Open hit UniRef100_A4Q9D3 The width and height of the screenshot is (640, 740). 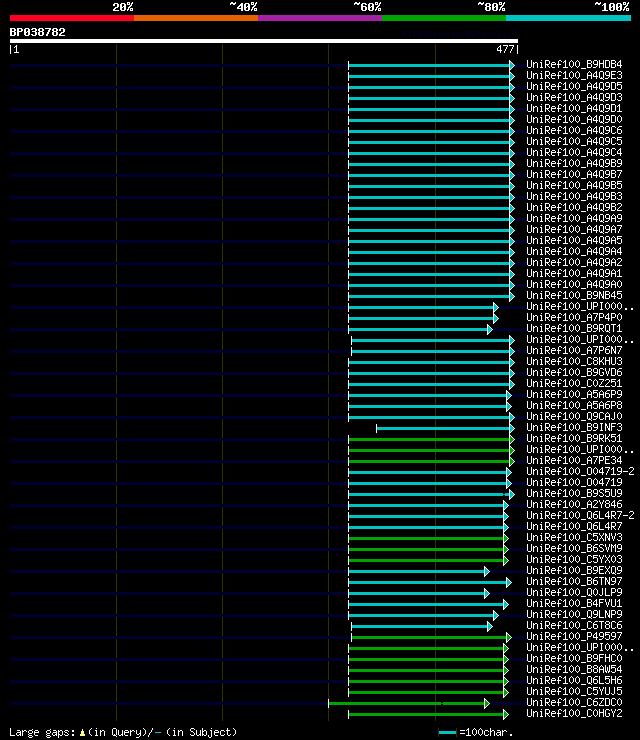pos(574,97)
